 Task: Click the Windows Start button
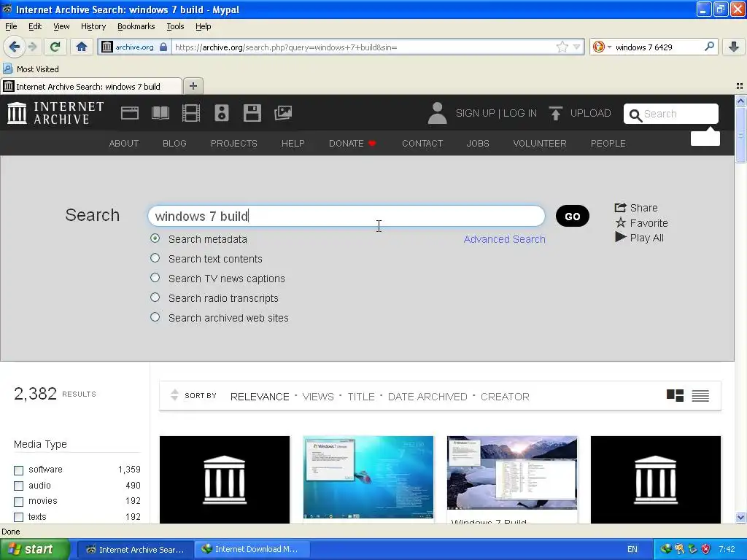34,549
